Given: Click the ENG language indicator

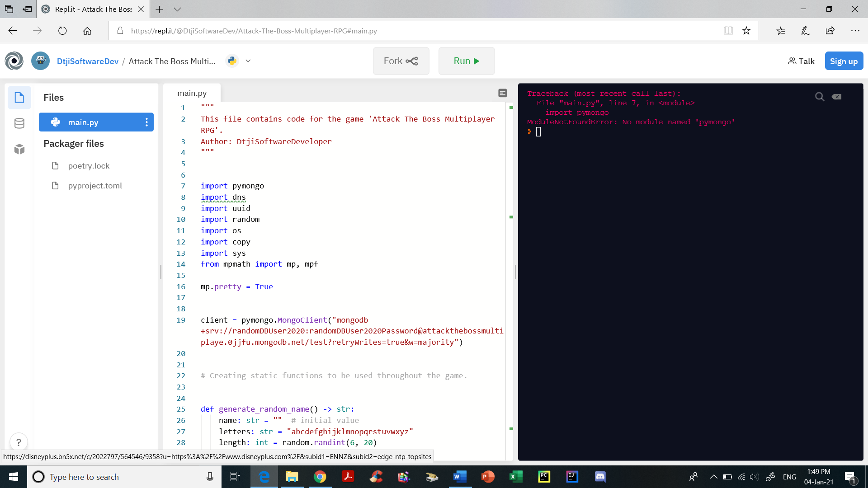Looking at the screenshot, I should [x=789, y=477].
